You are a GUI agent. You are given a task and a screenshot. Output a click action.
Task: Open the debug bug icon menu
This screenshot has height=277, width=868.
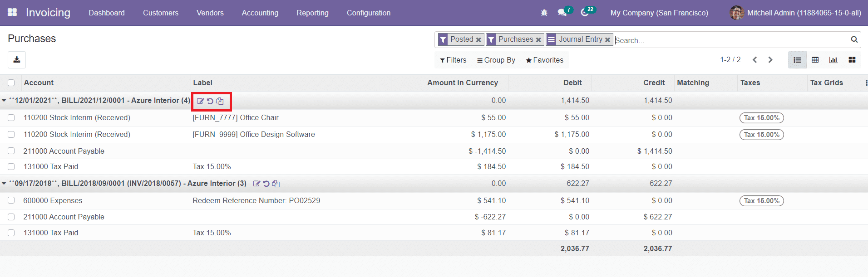click(x=544, y=13)
